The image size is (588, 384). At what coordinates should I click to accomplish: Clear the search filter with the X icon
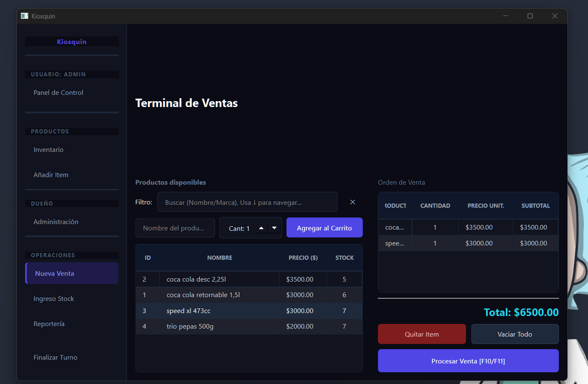352,202
